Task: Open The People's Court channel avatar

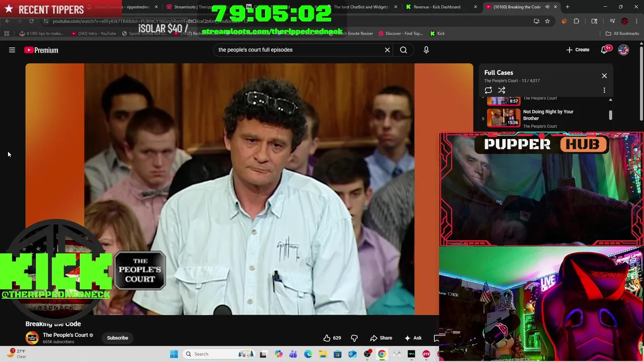Action: click(x=32, y=338)
